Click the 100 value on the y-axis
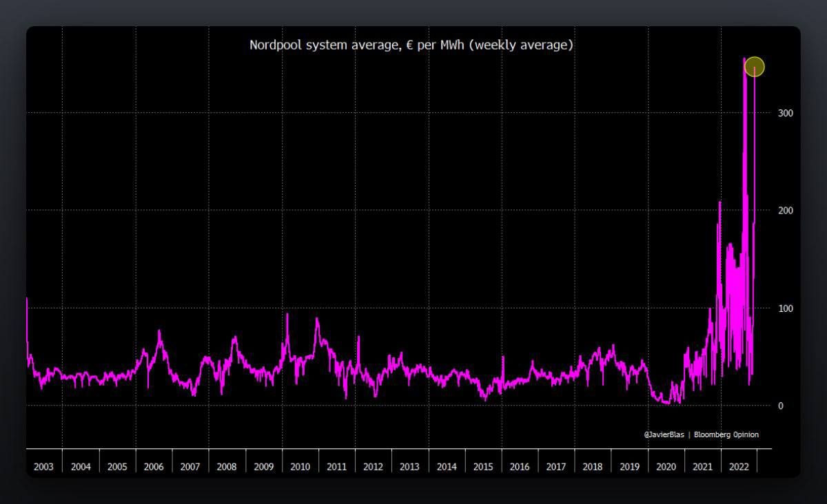The image size is (827, 504). 784,308
